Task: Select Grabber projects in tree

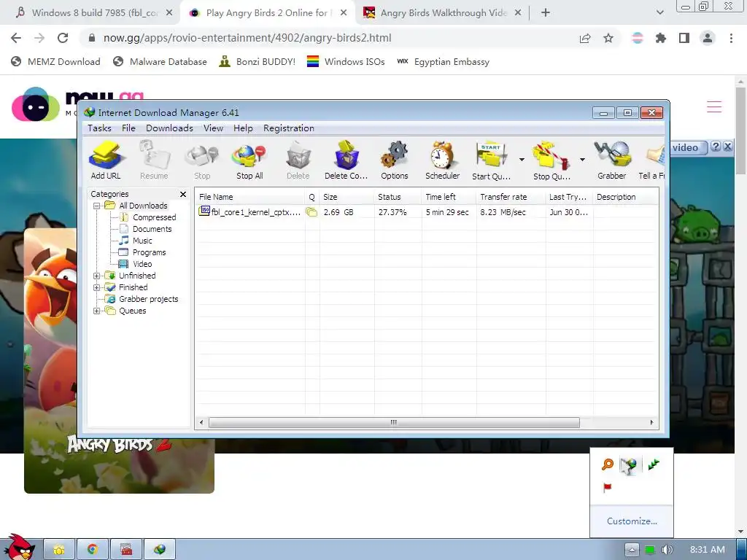Action: coord(148,299)
